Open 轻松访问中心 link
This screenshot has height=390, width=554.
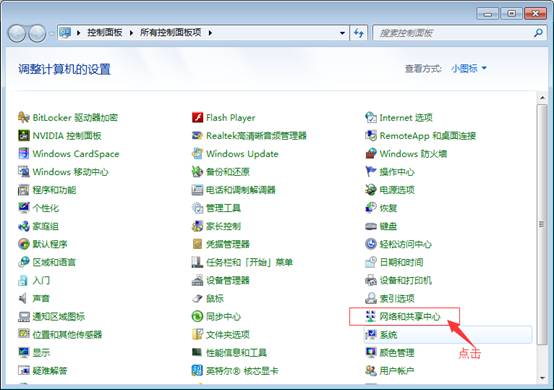click(x=406, y=244)
